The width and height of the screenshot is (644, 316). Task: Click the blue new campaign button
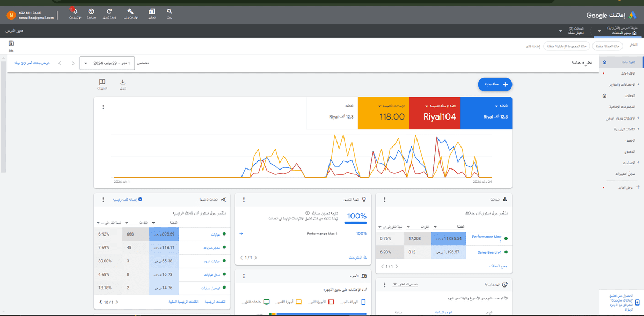495,84
